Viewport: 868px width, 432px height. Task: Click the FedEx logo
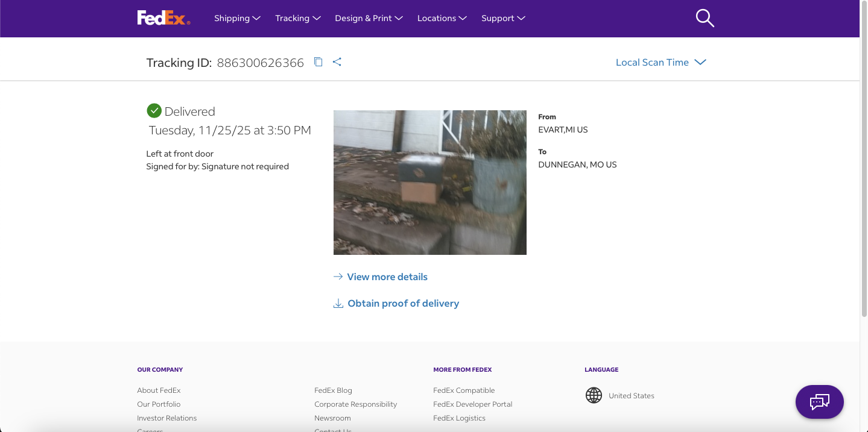pyautogui.click(x=163, y=18)
